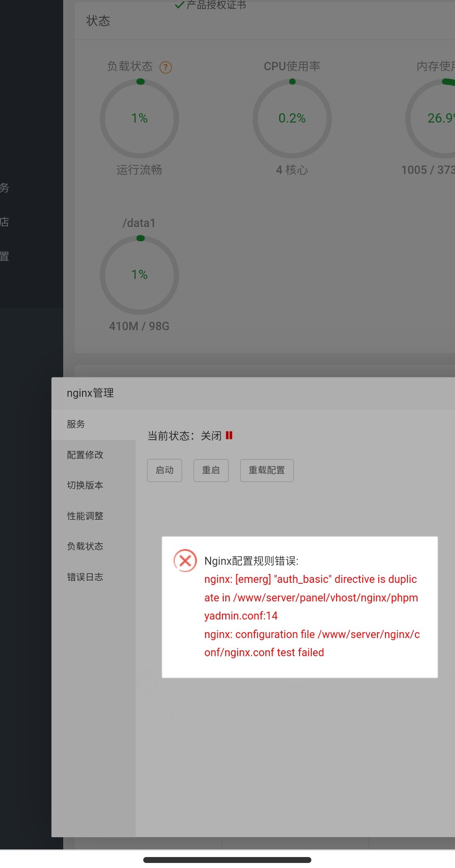Click the 重启 restart button
The height and width of the screenshot is (868, 455).
click(x=211, y=470)
